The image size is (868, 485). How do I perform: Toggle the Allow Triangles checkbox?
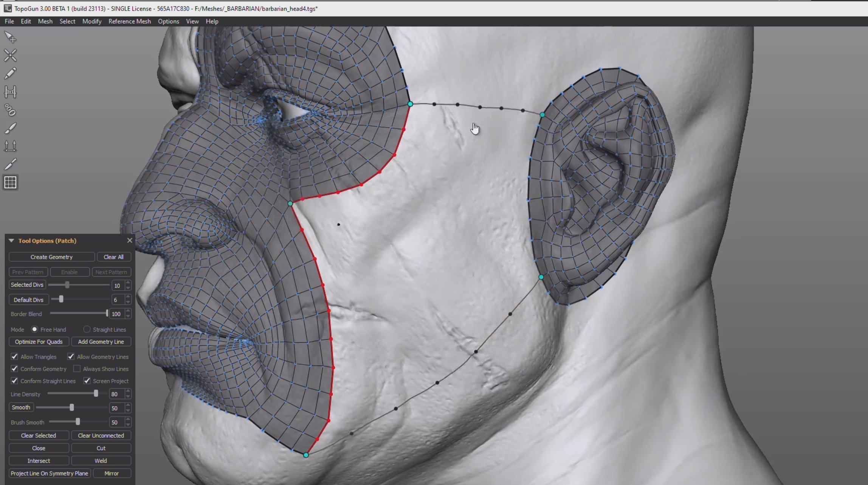pos(14,356)
